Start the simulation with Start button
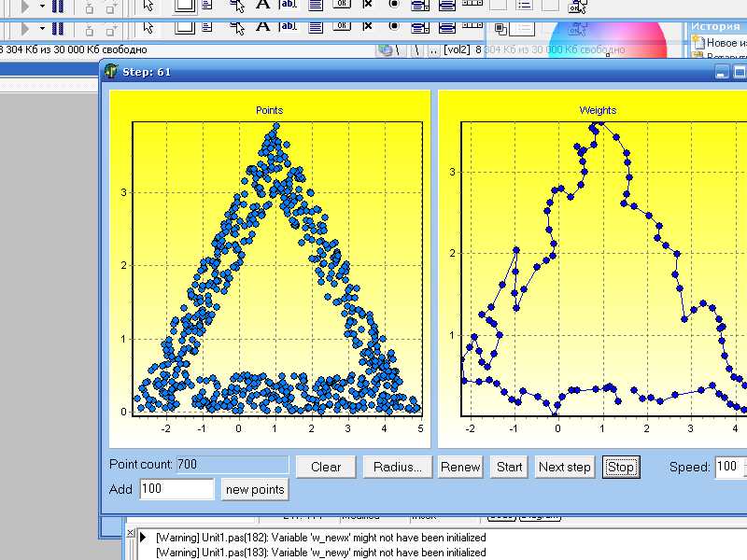Viewport: 747px width, 560px height. [x=509, y=467]
